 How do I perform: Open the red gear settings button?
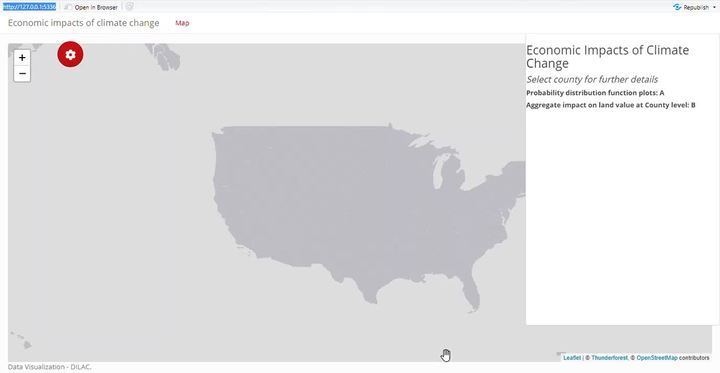(70, 54)
